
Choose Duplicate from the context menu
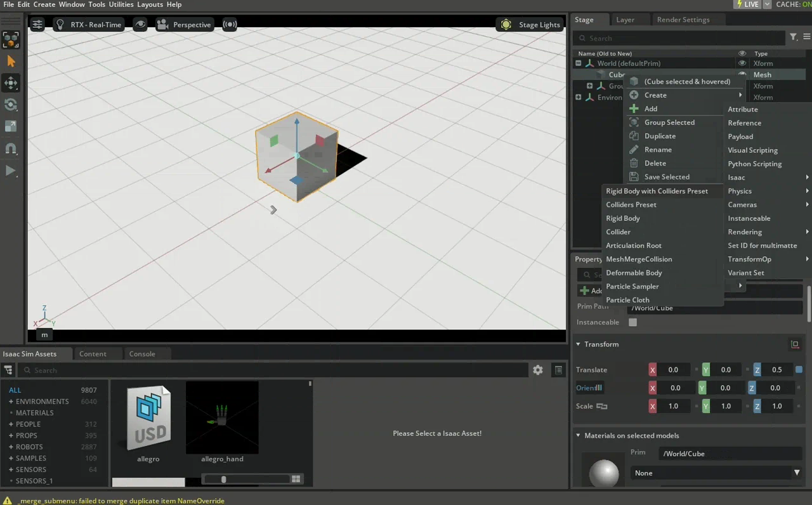coord(660,136)
